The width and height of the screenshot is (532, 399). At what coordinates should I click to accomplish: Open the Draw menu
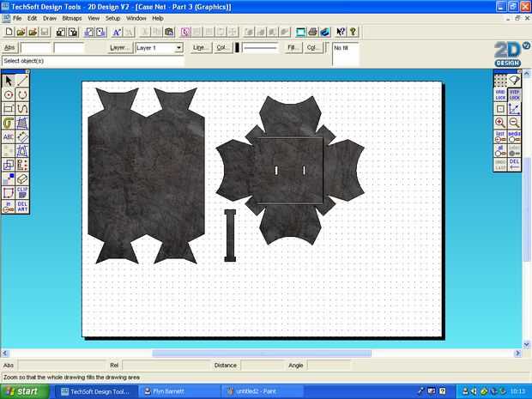click(50, 18)
